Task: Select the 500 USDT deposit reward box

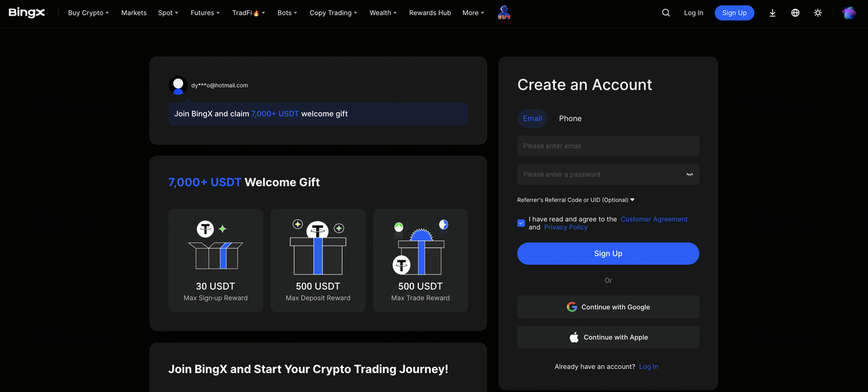Action: click(x=318, y=260)
